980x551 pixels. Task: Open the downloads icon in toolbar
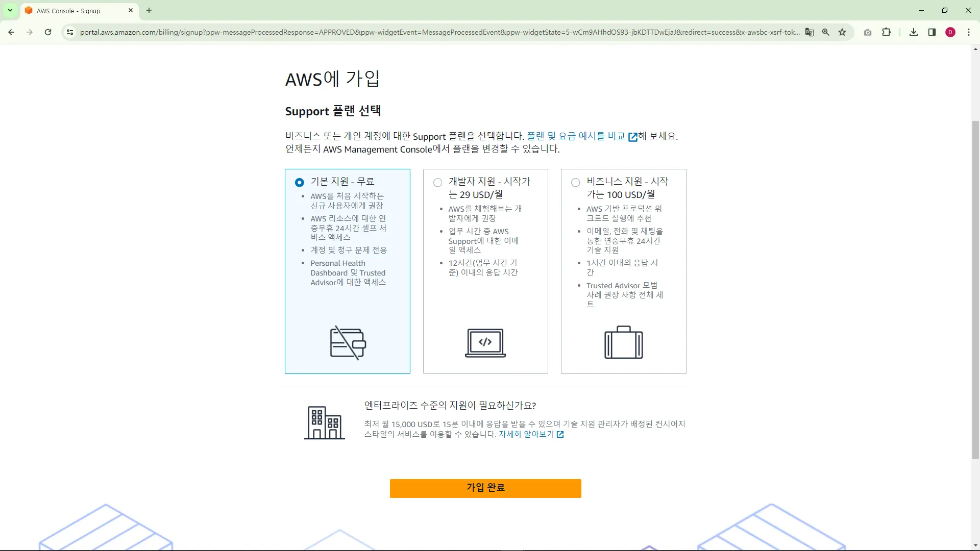point(914,32)
